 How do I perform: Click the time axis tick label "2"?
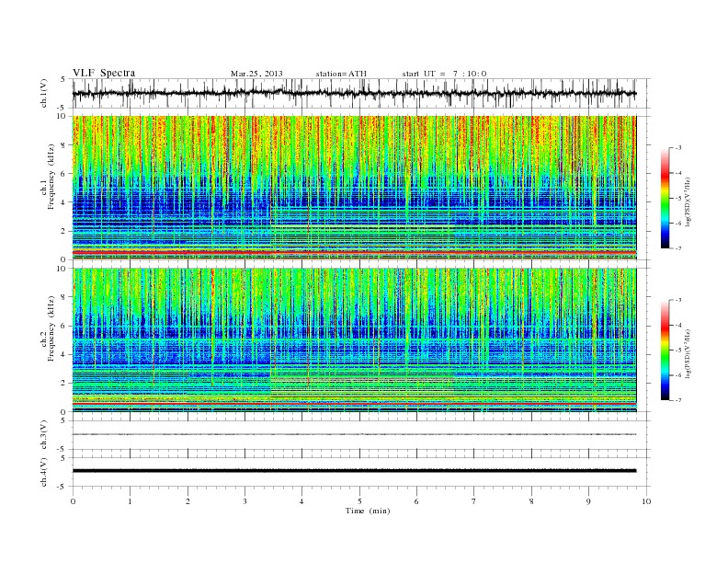pos(188,501)
